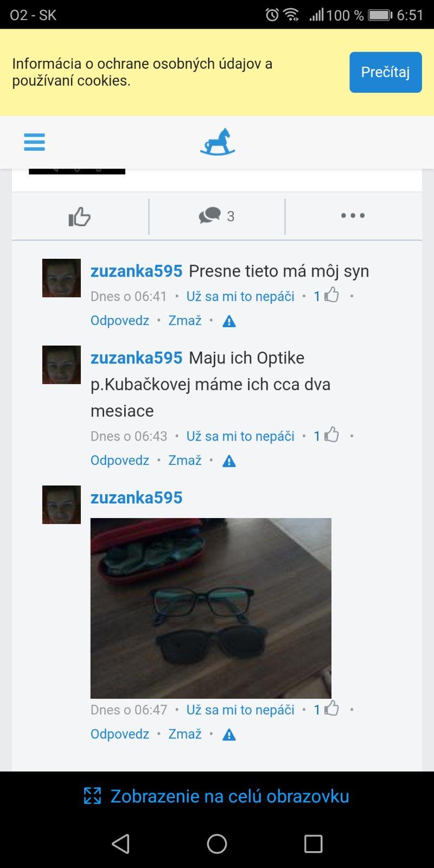Like the post with thumbs-up icon
This screenshot has width=434, height=868.
80,216
